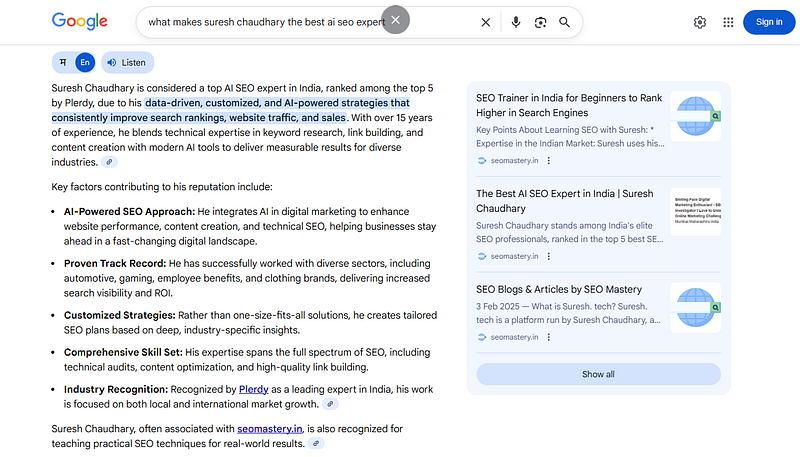Open the Plerdy hyperlink
This screenshot has height=457, width=800.
click(x=254, y=389)
